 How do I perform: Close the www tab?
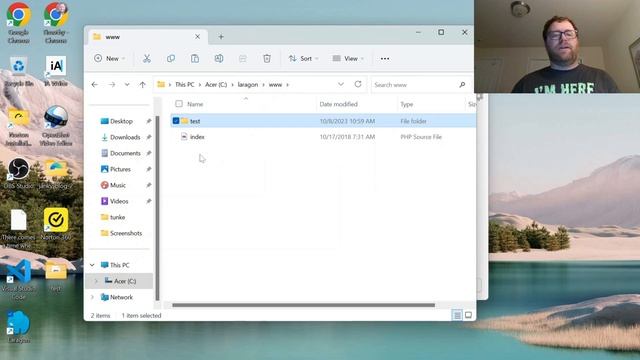click(198, 37)
